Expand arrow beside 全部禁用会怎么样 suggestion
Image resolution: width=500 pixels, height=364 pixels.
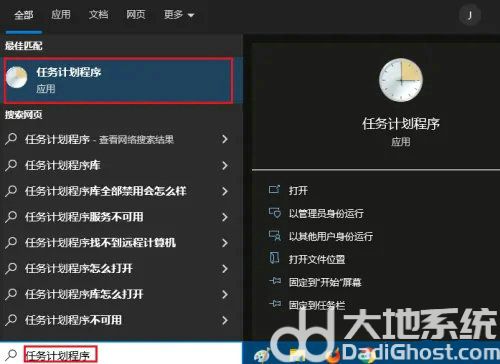point(225,191)
